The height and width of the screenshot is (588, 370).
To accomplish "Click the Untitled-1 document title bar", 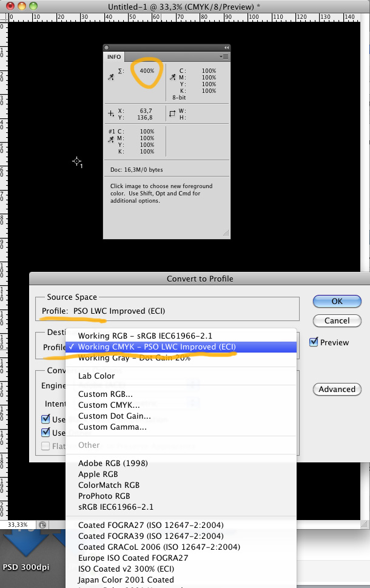I will point(184,7).
